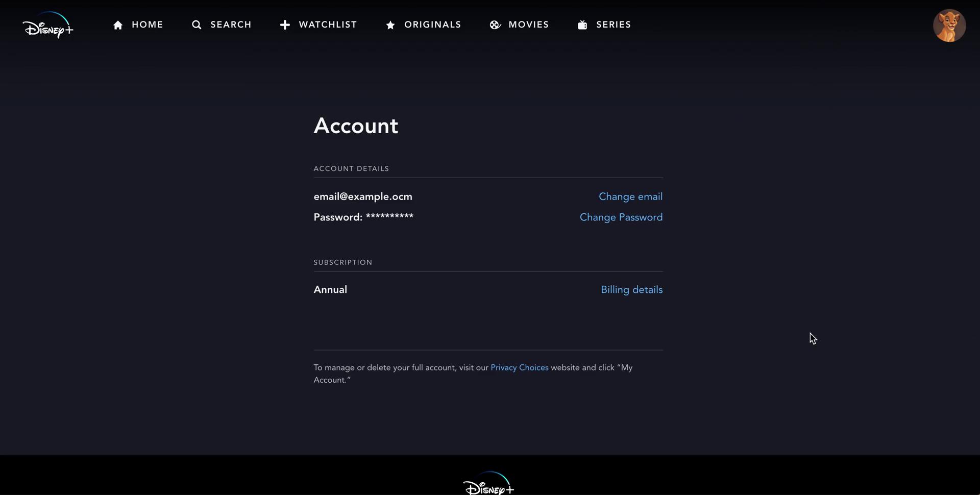Click the film reel icon beside MOVIES
980x495 pixels.
(x=495, y=25)
